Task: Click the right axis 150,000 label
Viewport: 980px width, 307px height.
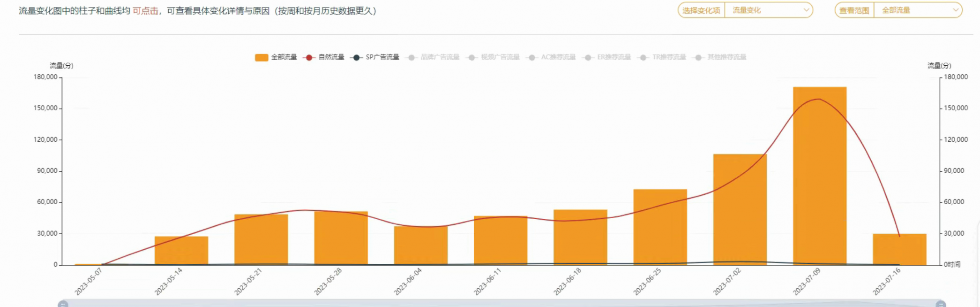Action: [956, 108]
